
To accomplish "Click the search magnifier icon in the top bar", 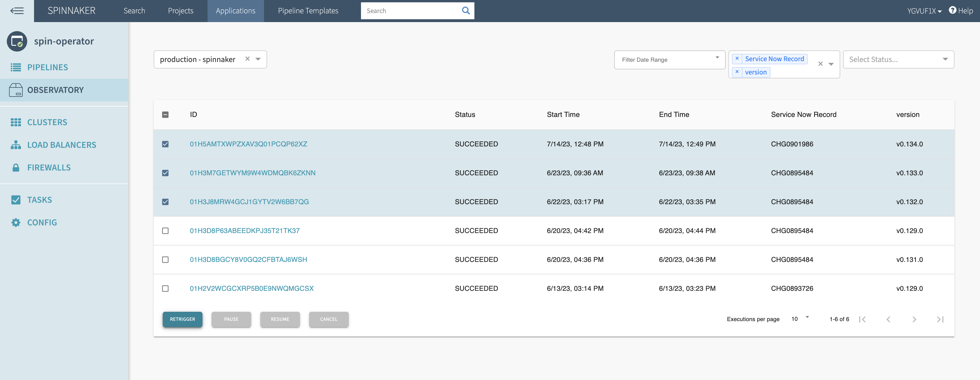I will click(x=466, y=11).
